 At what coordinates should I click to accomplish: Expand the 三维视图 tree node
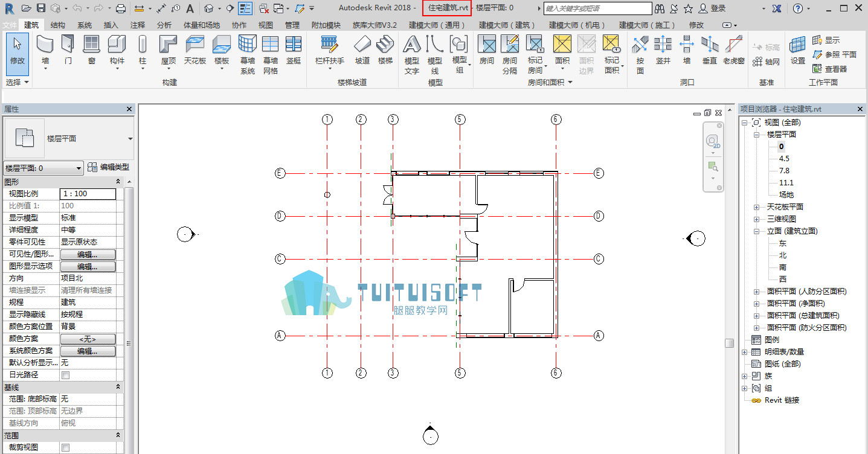point(757,219)
